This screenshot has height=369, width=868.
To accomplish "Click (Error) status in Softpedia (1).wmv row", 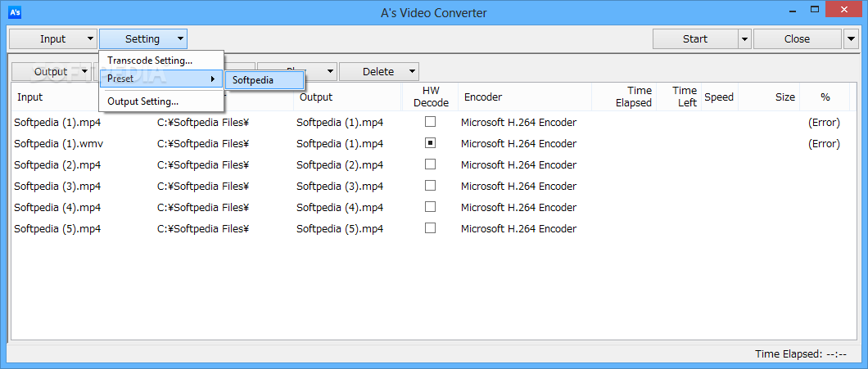I will tap(824, 144).
